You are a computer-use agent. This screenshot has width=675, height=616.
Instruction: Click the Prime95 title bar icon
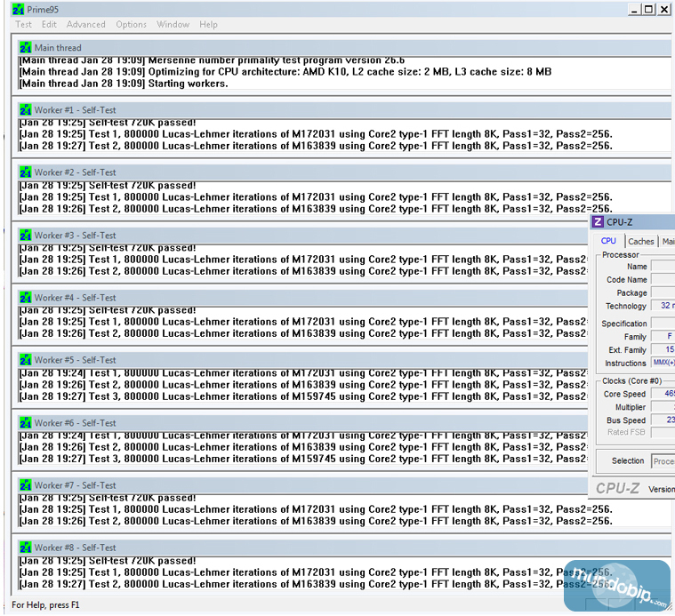point(18,9)
